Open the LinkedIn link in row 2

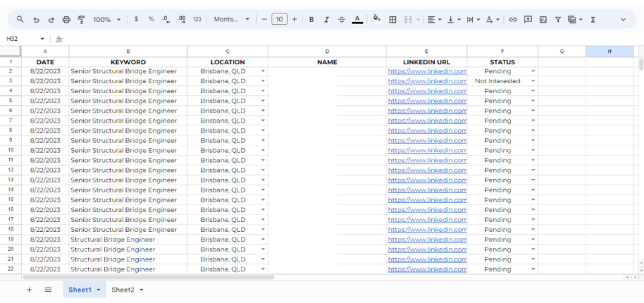click(x=427, y=70)
